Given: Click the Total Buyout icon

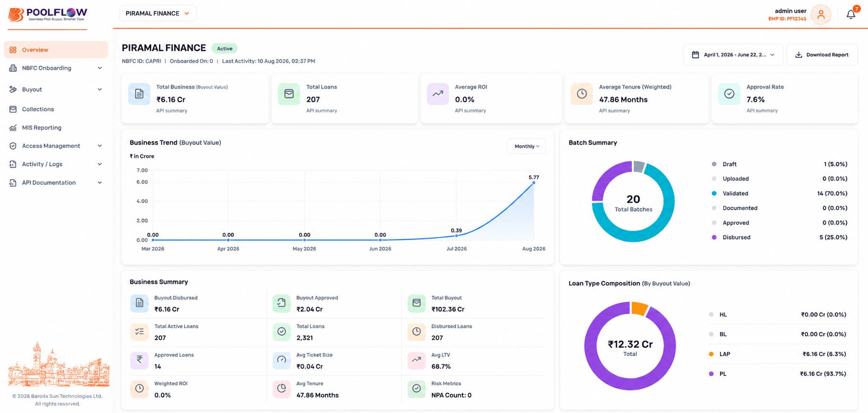Looking at the screenshot, I should pos(417,303).
